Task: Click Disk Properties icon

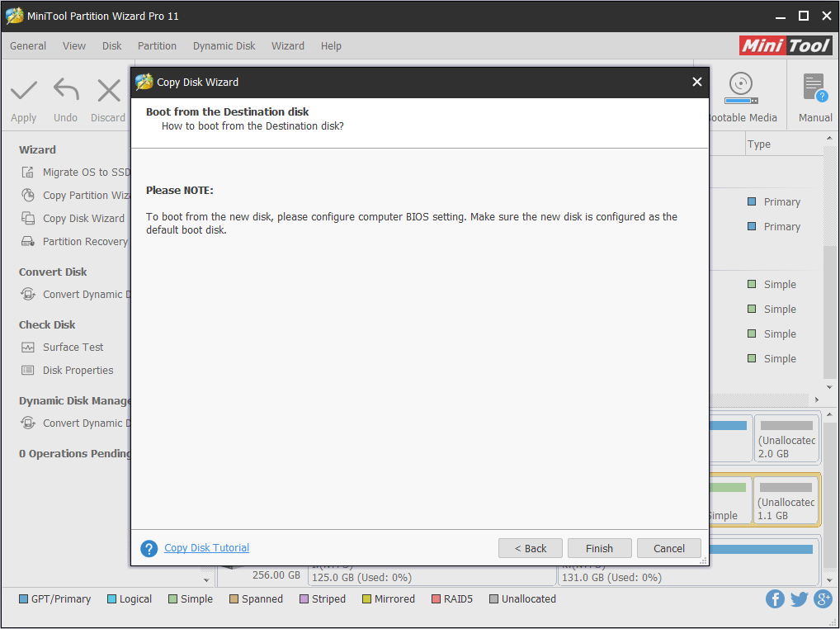Action: tap(28, 371)
